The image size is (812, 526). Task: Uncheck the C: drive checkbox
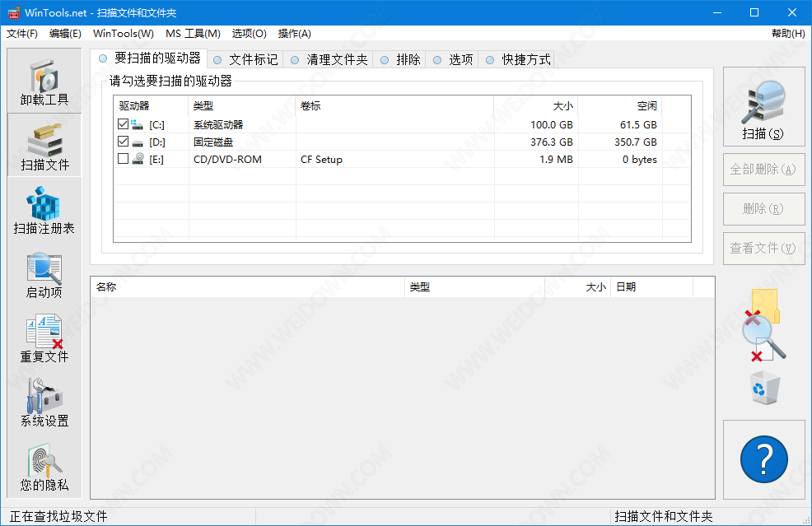pyautogui.click(x=124, y=123)
